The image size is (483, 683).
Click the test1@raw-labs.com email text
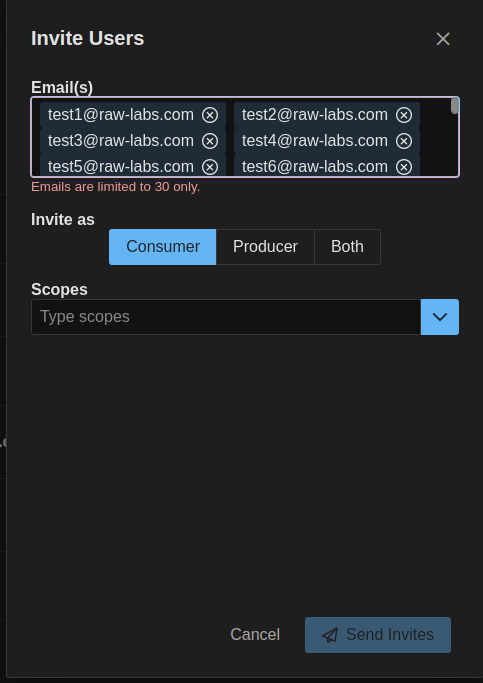[x=121, y=115]
